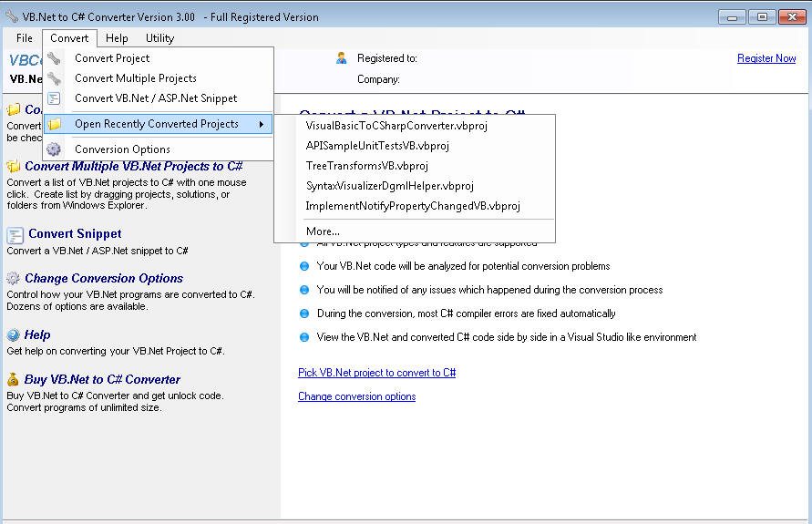Expand the Open Recently Converted Projects submenu arrow
The image size is (812, 524).
coord(262,124)
